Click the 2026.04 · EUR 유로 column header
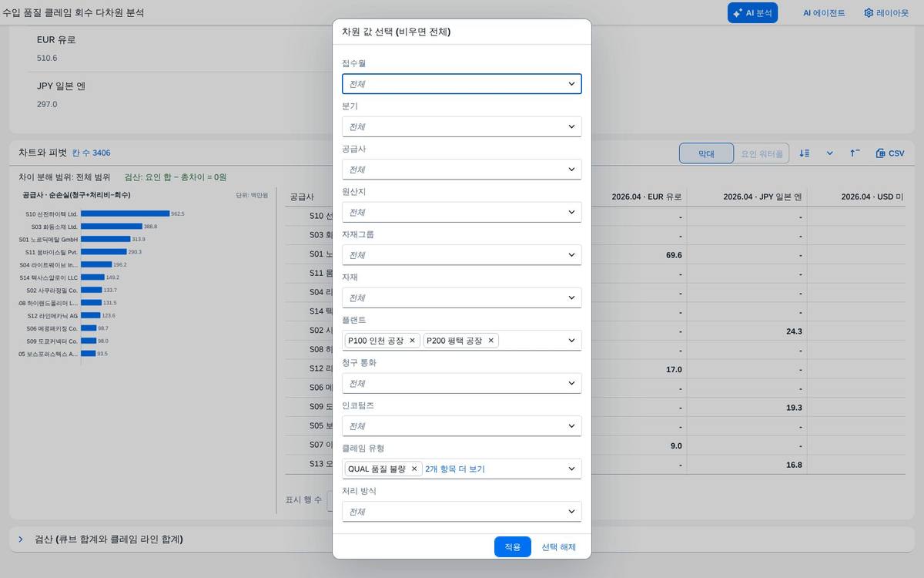Screen dimensions: 924x578 point(647,197)
